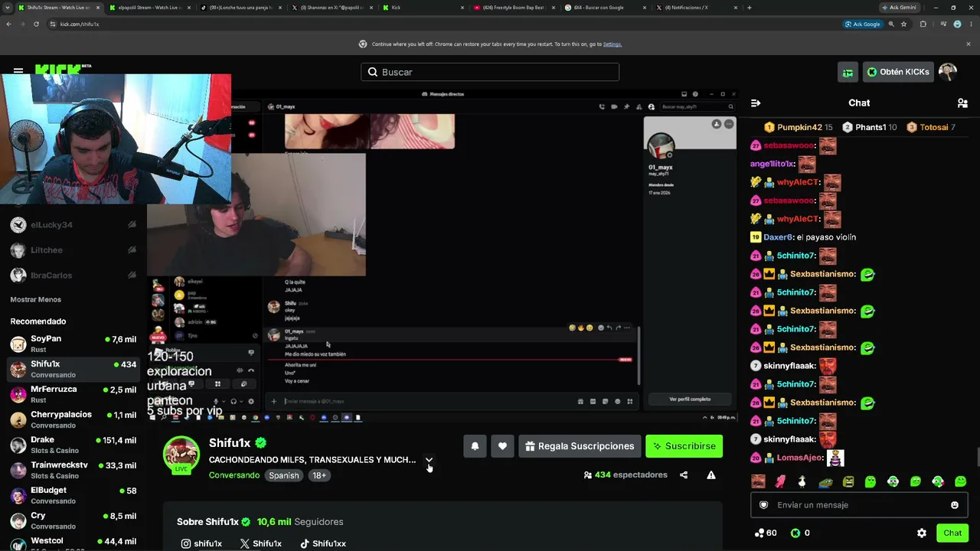Switch to the Shanonzx en X tab
Screen dimensions: 980x551
[x=332, y=8]
